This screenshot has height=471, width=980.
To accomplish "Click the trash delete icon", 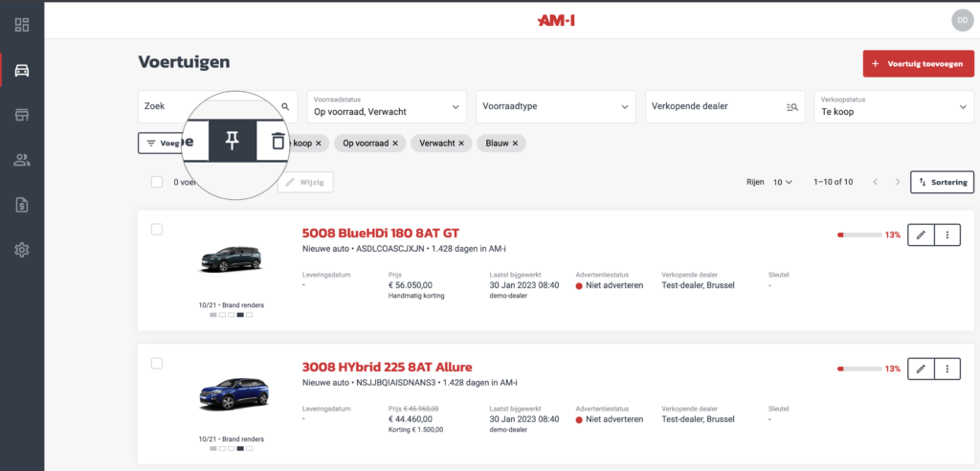I will (278, 141).
